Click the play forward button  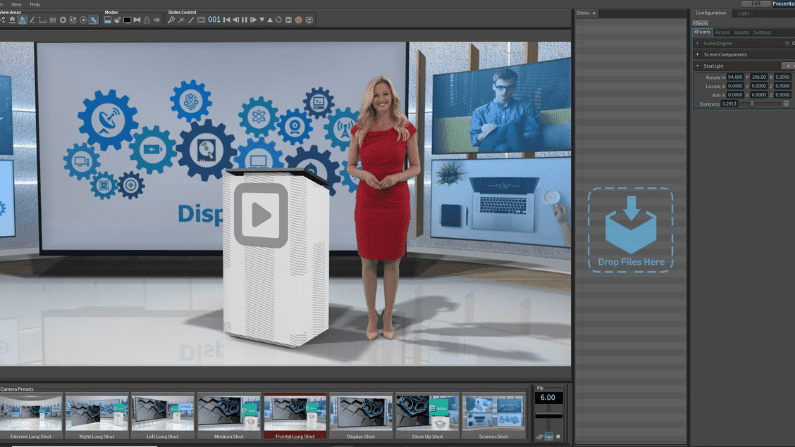tap(253, 20)
